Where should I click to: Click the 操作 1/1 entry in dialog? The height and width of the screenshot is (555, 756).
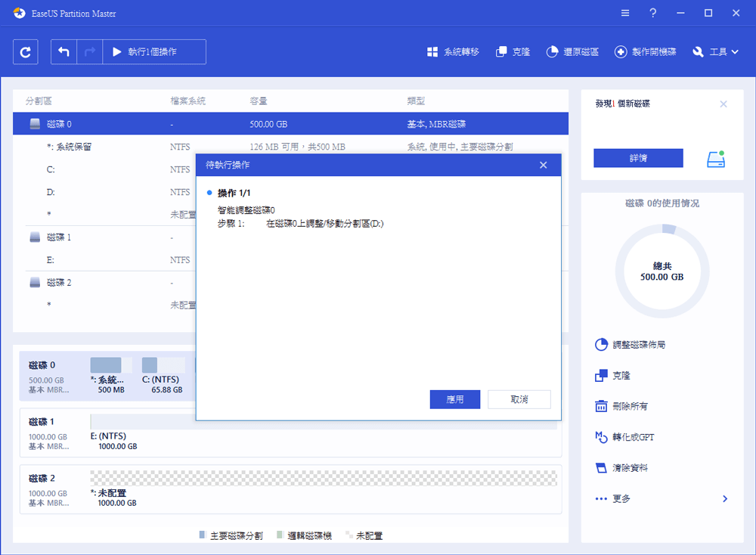pyautogui.click(x=234, y=193)
